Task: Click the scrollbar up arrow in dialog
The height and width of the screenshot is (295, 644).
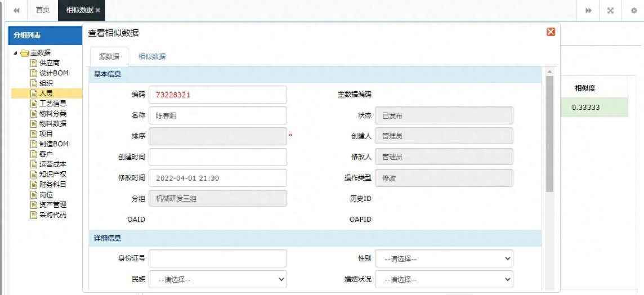Action: 549,71
